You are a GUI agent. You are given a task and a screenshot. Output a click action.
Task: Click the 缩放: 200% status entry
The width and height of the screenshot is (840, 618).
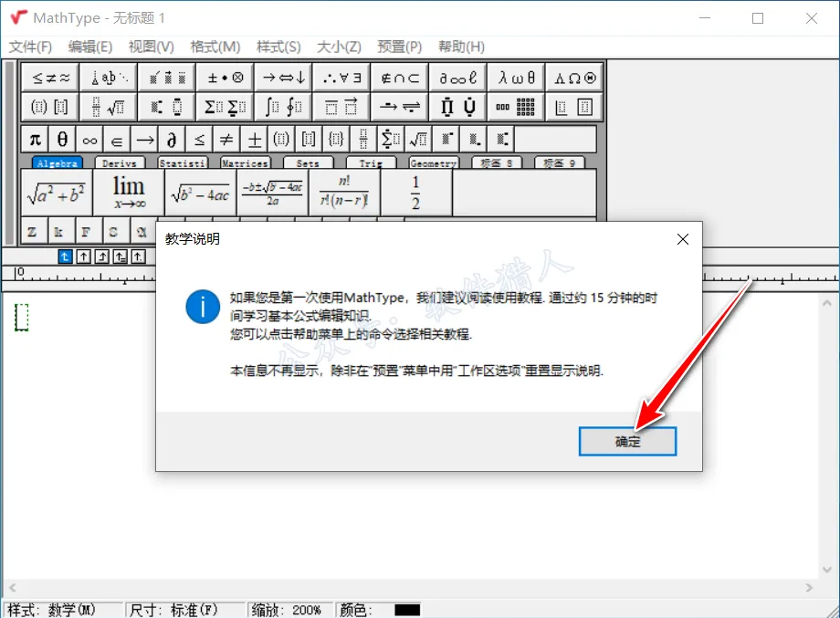click(x=289, y=610)
